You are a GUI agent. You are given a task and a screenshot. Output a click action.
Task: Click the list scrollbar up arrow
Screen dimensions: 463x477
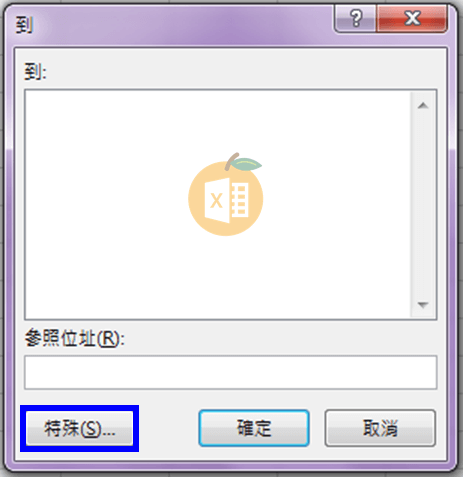(x=423, y=106)
